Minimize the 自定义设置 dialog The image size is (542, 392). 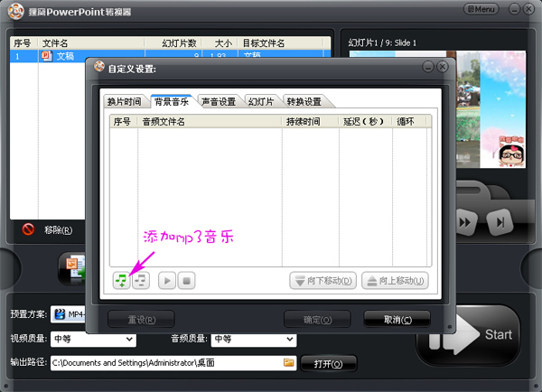point(428,67)
